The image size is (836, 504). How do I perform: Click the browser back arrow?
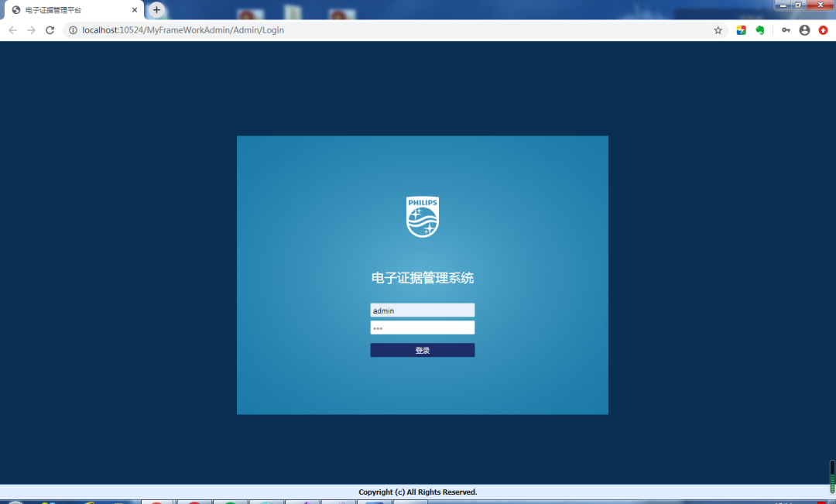[x=13, y=30]
